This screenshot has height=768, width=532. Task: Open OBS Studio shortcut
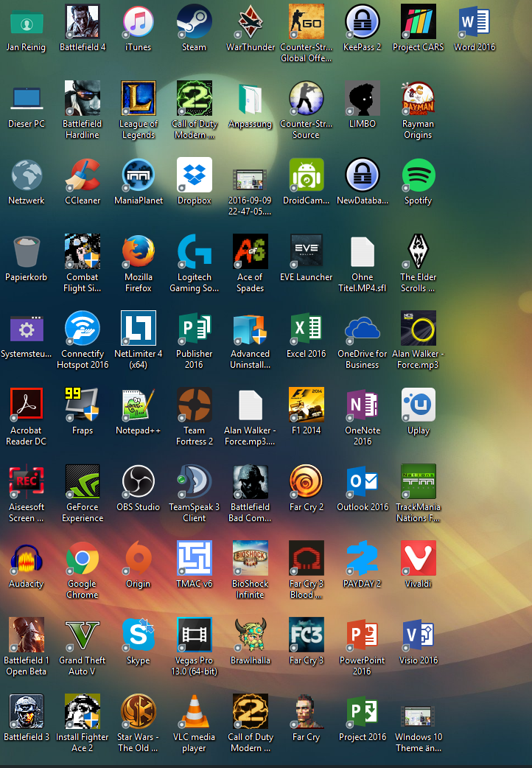(x=139, y=481)
